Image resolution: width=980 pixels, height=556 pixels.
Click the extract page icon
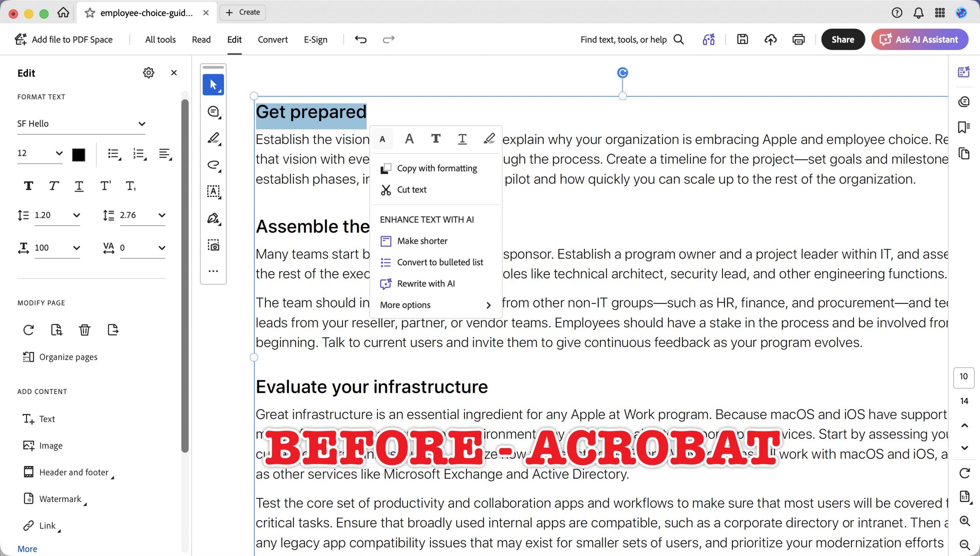click(113, 330)
